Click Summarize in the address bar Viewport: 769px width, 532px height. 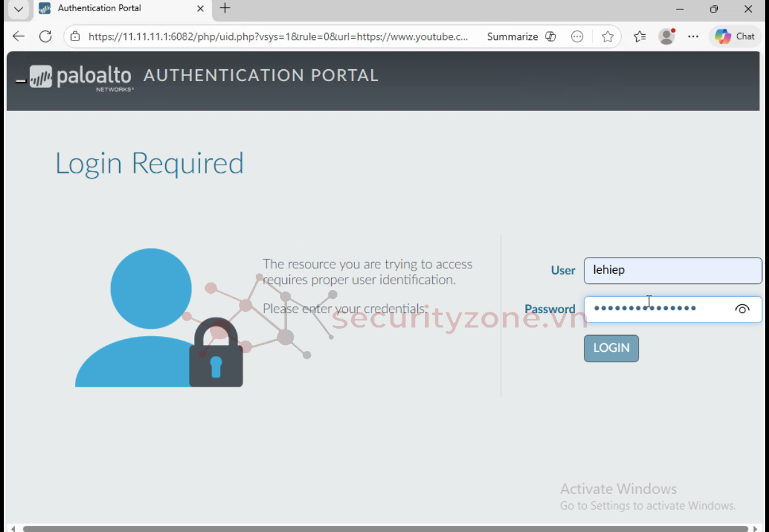pyautogui.click(x=512, y=37)
